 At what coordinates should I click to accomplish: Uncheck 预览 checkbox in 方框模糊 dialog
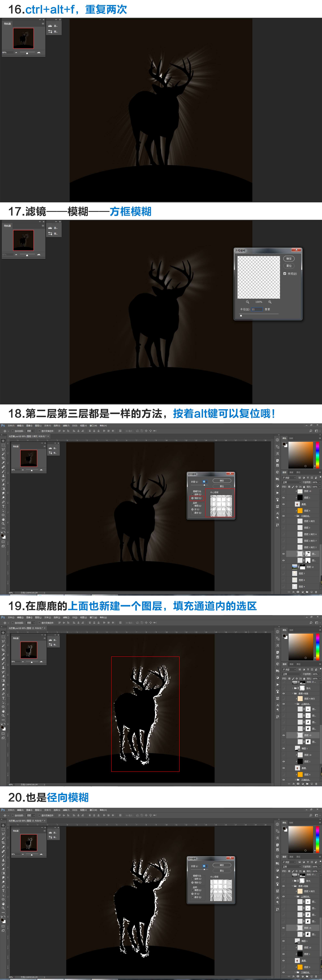point(285,274)
